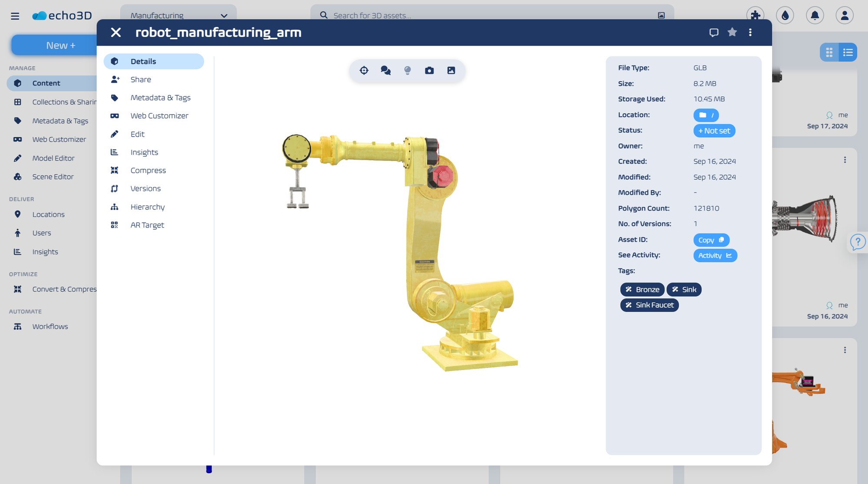
Task: Click the camera screenshot icon
Action: (429, 70)
